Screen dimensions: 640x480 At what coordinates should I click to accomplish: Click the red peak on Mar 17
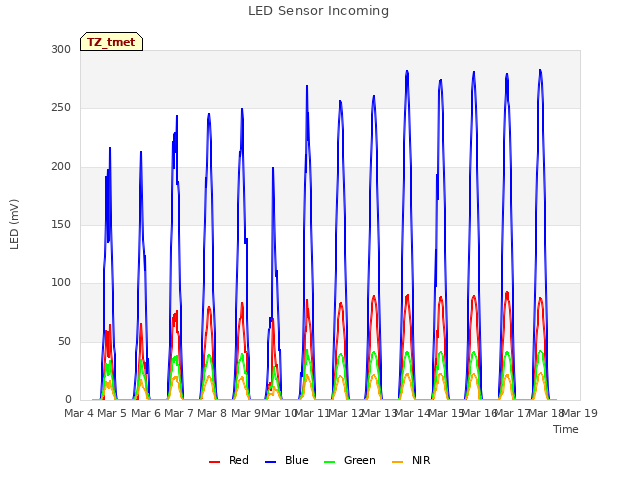point(507,292)
